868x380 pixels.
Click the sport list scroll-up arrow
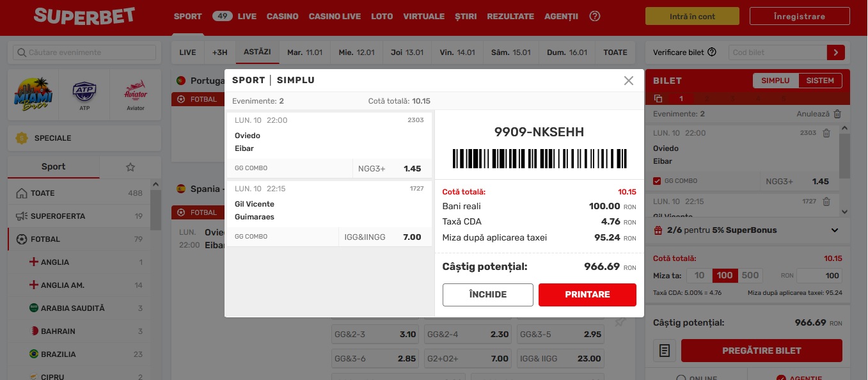155,185
